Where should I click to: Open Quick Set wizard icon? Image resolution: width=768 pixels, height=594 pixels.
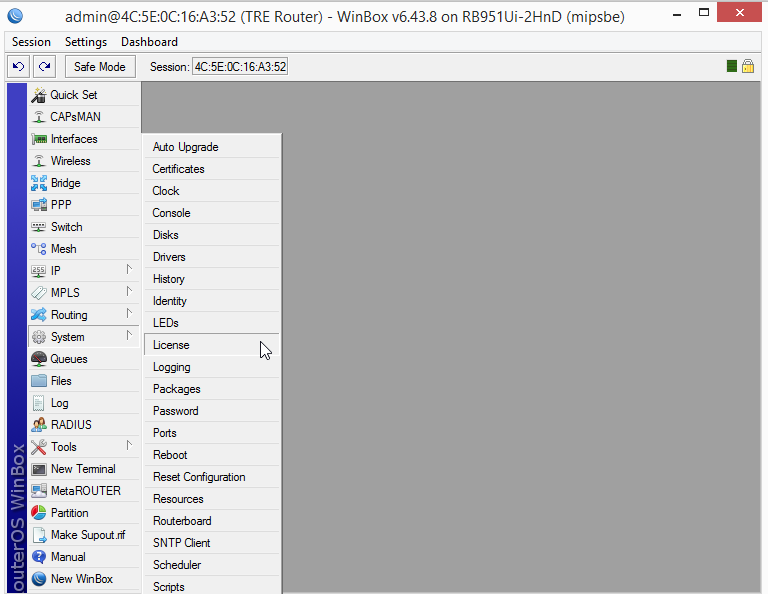39,95
